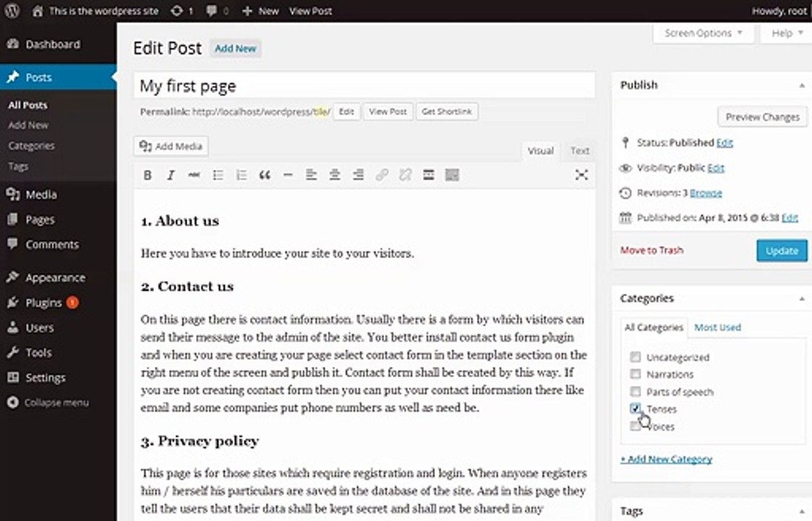Collapse the Publish panel
The height and width of the screenshot is (521, 812).
click(802, 85)
